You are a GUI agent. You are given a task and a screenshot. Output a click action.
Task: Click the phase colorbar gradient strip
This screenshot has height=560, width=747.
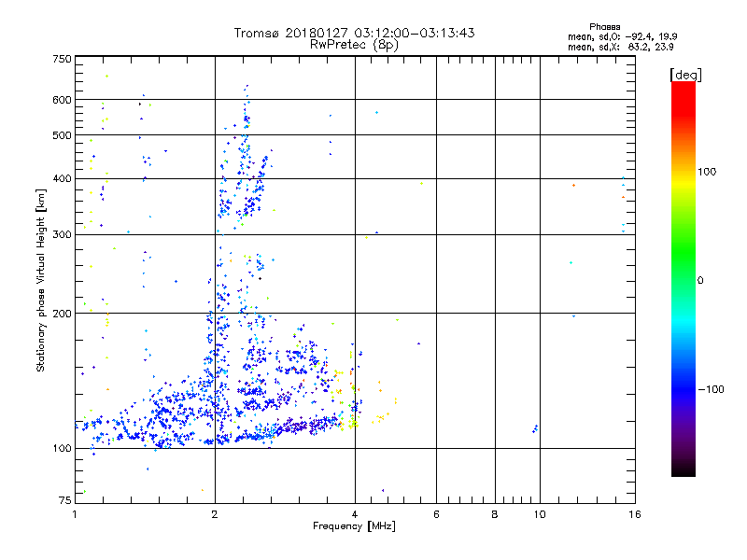tap(684, 279)
